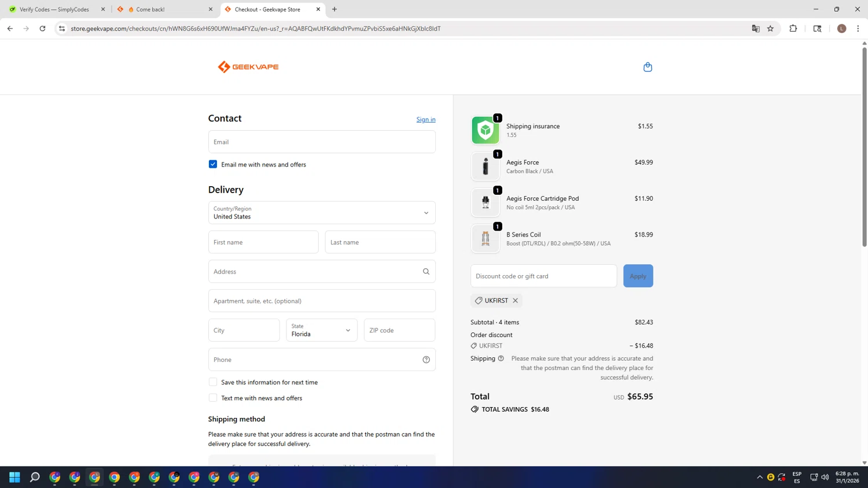Open browser extensions puzzle icon
Screen dimensions: 868x488
(793, 28)
